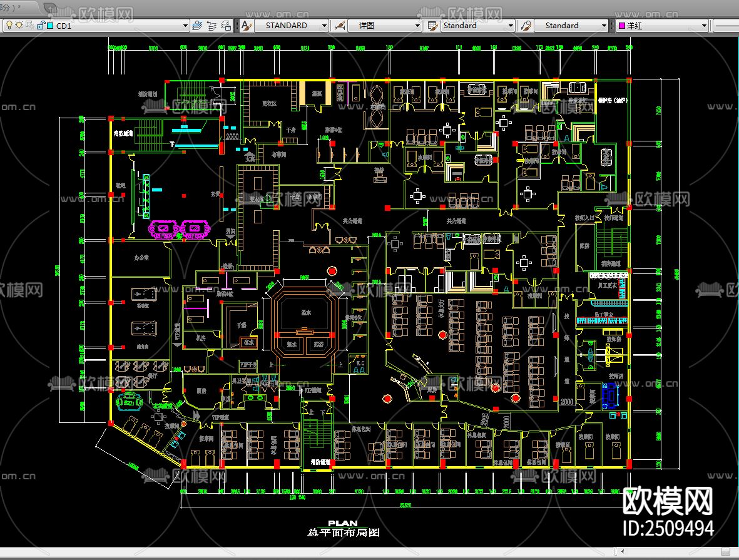Click the magenta 洋红 color swatch
Screen dimensions: 739x560
point(621,26)
